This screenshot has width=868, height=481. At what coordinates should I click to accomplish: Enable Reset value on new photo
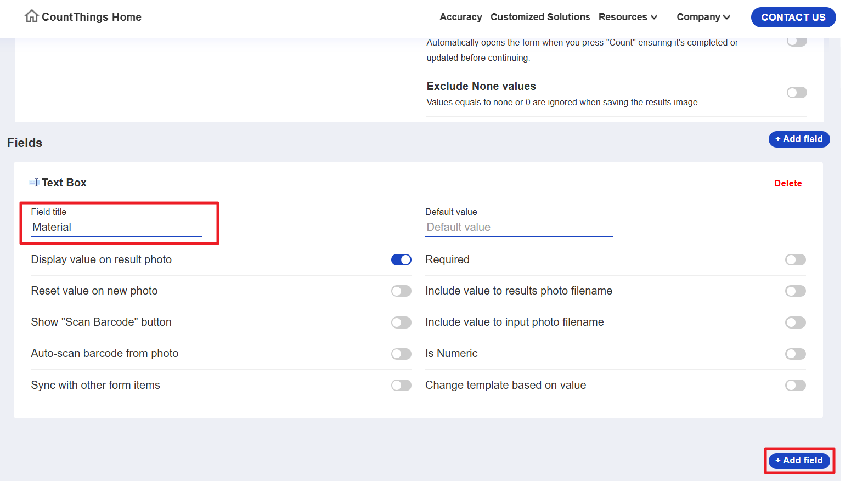[401, 291]
